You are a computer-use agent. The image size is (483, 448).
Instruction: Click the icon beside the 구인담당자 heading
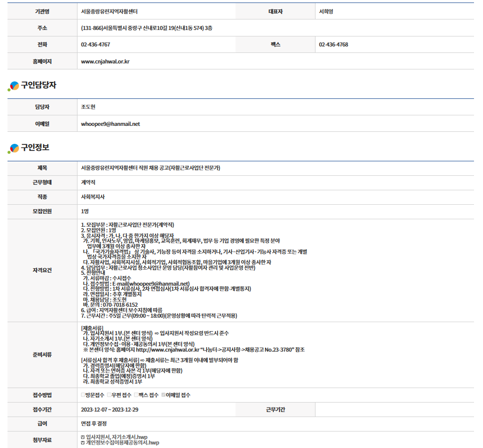tap(13, 86)
